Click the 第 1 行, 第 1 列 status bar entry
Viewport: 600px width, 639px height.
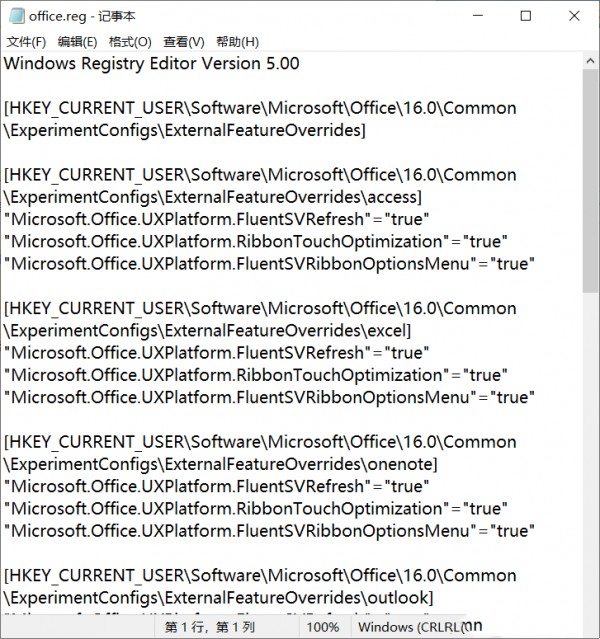click(210, 627)
